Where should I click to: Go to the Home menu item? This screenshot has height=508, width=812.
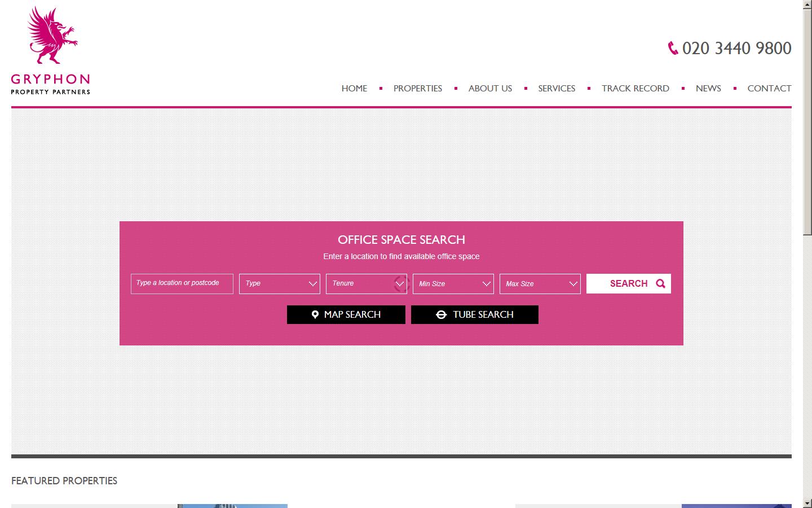click(x=354, y=89)
